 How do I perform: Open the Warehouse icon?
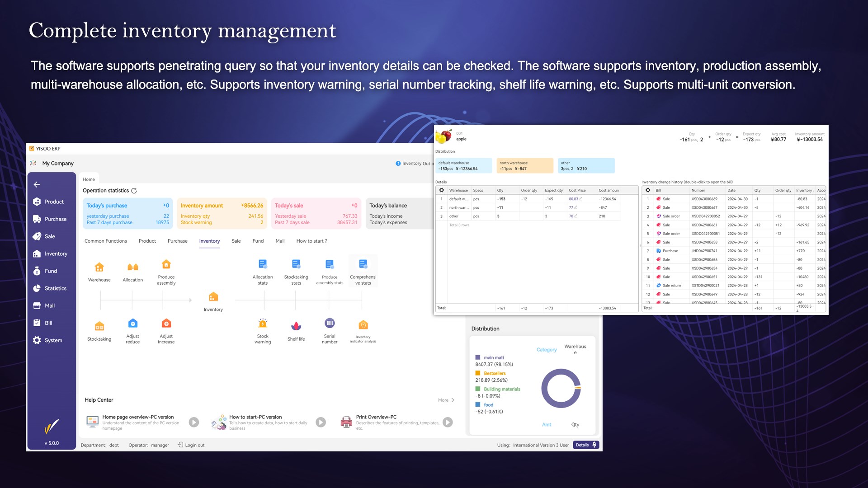click(99, 267)
